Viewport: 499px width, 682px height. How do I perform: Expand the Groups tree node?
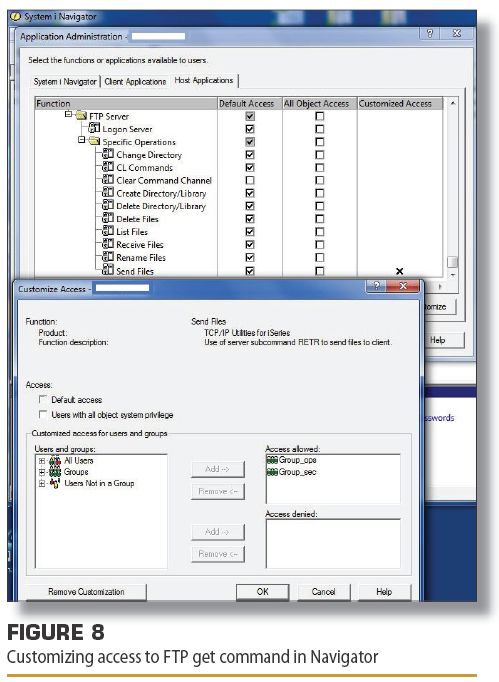(x=42, y=472)
